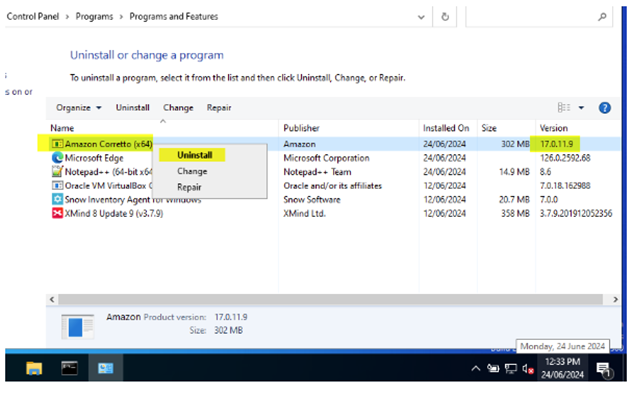Select Change in the context menu
632x393 pixels.
click(192, 171)
